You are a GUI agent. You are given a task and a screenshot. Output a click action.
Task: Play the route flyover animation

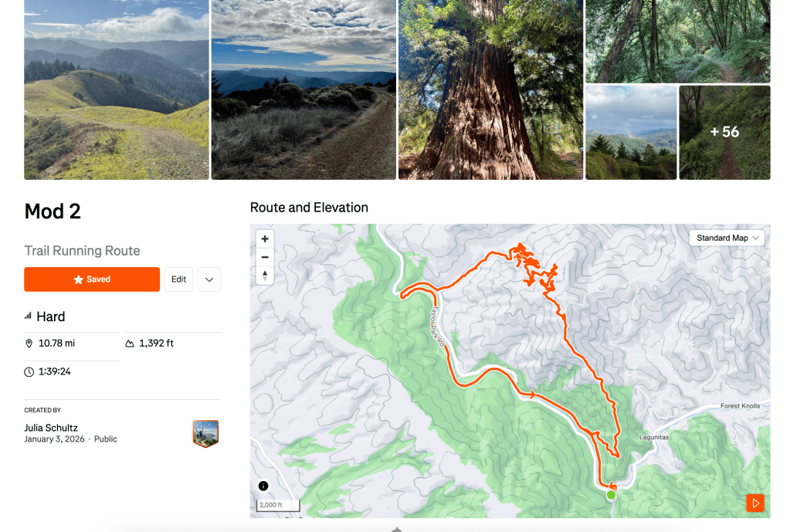point(755,503)
